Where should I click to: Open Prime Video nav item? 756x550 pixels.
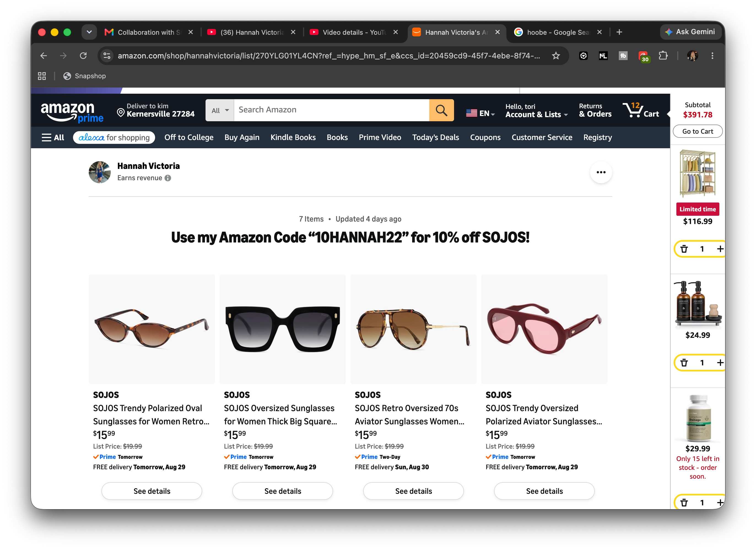[x=380, y=137]
